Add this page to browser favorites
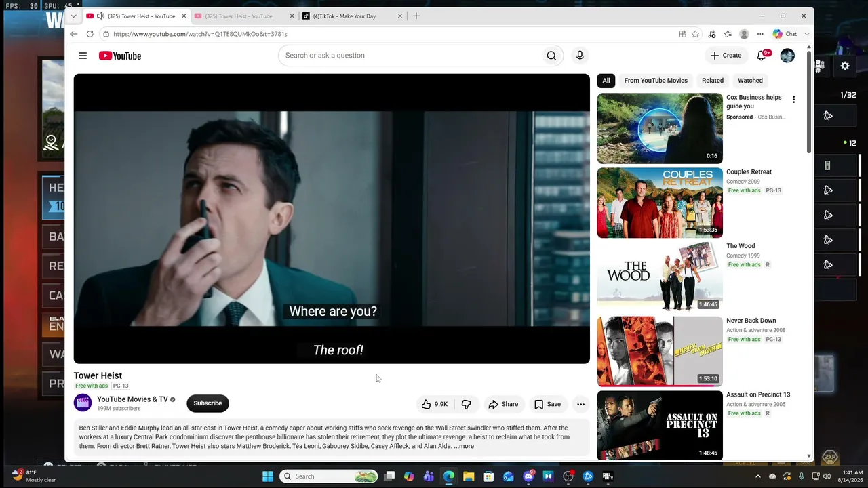This screenshot has width=868, height=488. [695, 34]
